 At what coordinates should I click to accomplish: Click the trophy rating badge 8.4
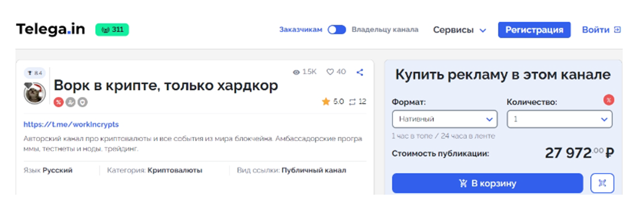[34, 73]
